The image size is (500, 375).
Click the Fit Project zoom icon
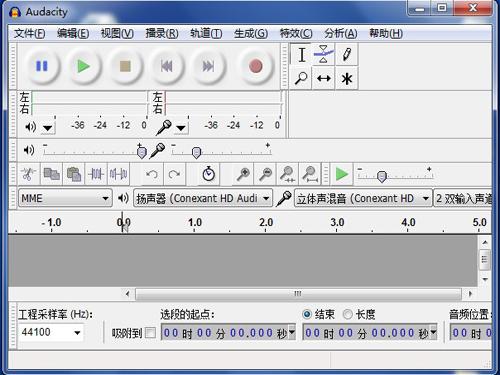tap(310, 174)
